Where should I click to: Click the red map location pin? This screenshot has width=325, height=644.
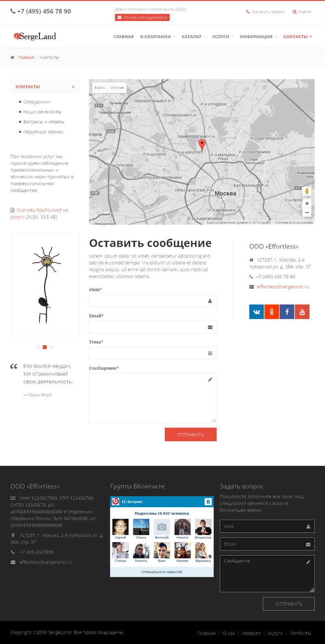(201, 145)
